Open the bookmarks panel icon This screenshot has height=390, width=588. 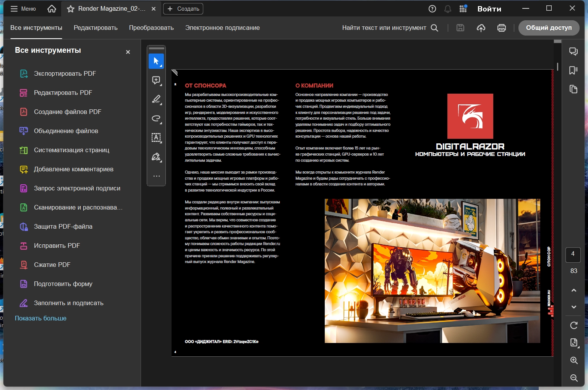[573, 70]
